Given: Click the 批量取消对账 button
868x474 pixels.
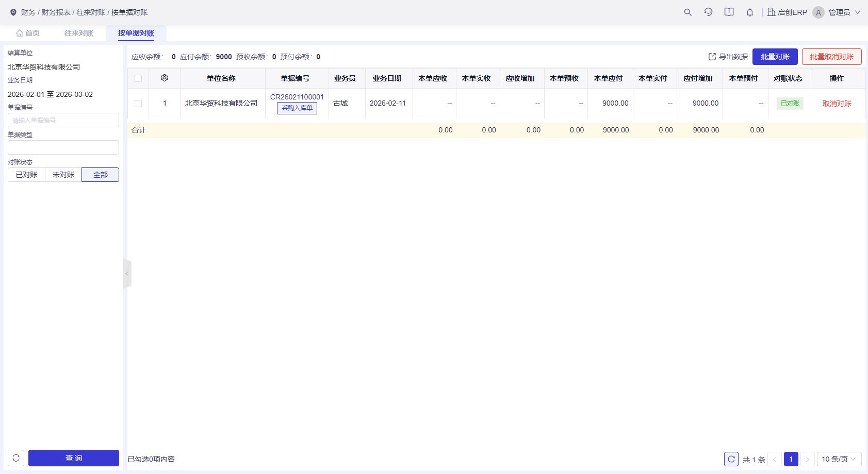Looking at the screenshot, I should [x=832, y=57].
